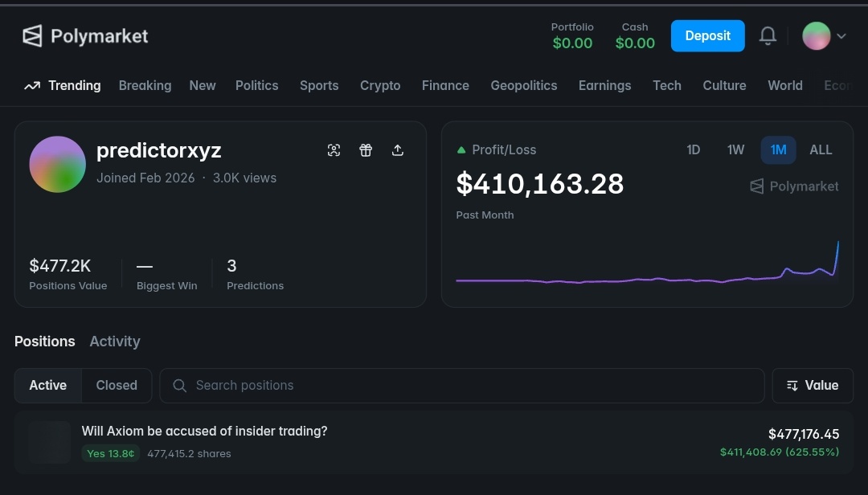The image size is (868, 495).
Task: Click the Past Month label
Action: [x=485, y=215]
